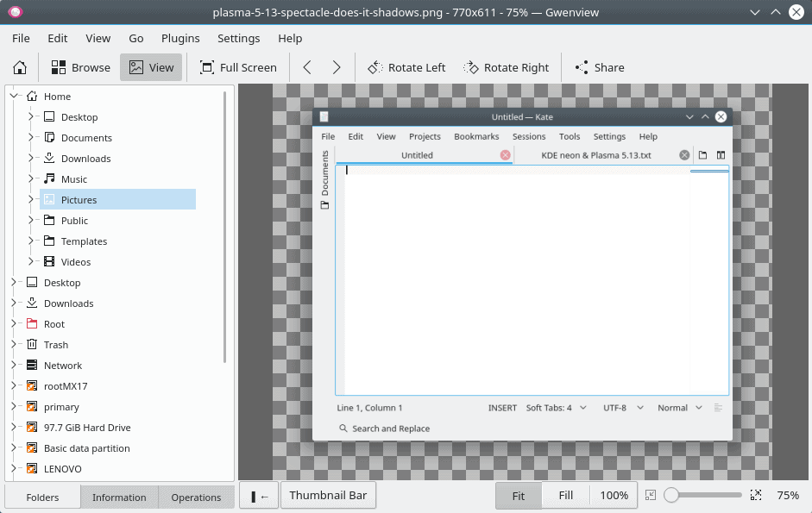Expand the Videos folder node

tap(30, 261)
